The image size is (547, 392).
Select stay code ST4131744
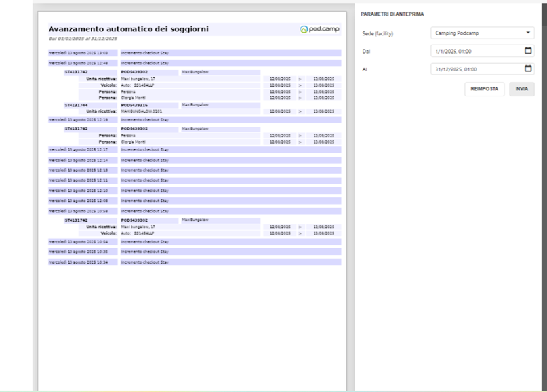(x=76, y=105)
